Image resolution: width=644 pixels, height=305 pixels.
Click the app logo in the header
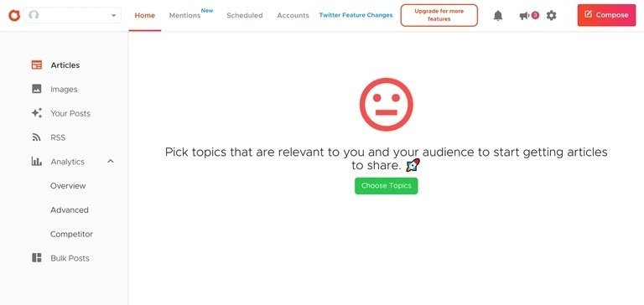(14, 16)
